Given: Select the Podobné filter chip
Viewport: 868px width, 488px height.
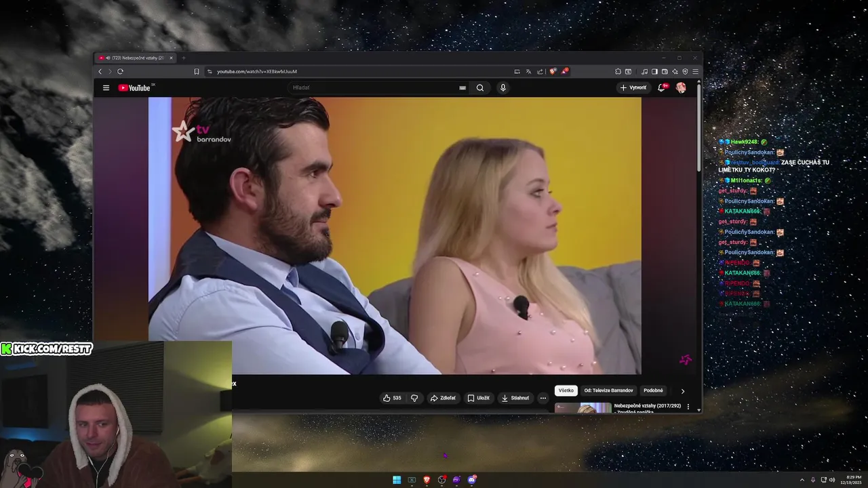Looking at the screenshot, I should click(x=653, y=390).
